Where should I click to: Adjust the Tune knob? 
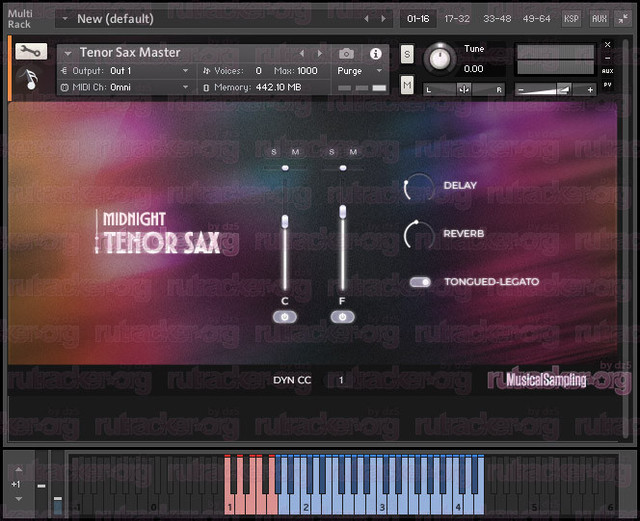coord(440,59)
